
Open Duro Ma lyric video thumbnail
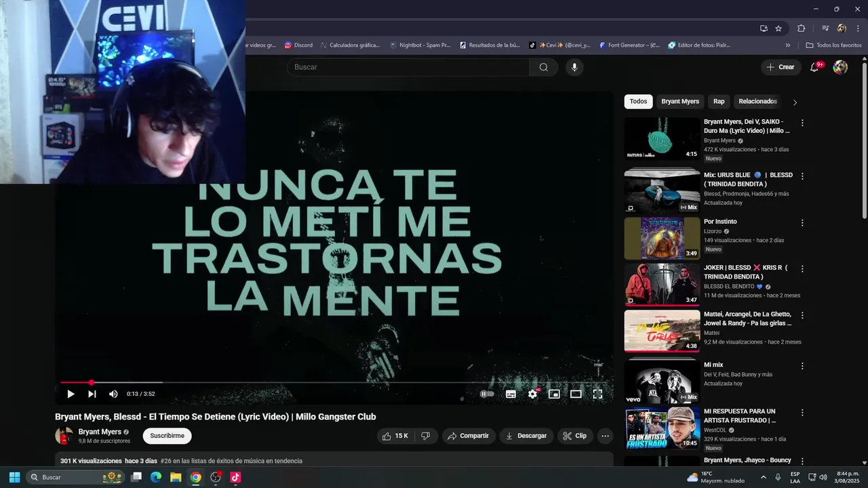(x=662, y=139)
